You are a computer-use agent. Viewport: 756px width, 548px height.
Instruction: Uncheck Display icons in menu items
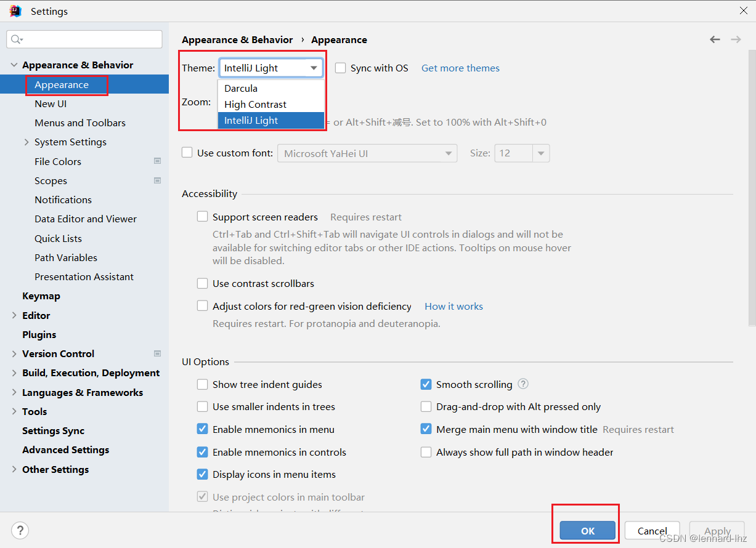click(202, 474)
